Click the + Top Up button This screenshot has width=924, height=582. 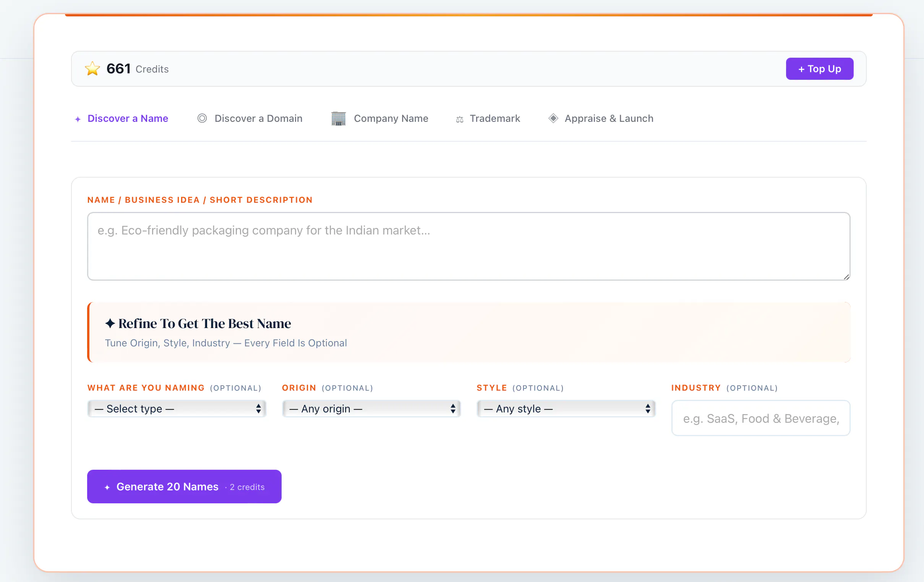click(x=820, y=69)
